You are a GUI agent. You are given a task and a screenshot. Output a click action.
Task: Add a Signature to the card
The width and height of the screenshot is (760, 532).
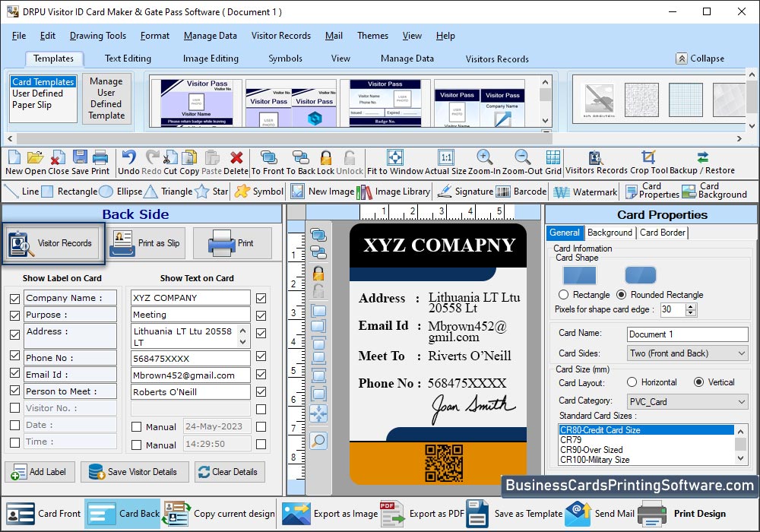pos(465,192)
